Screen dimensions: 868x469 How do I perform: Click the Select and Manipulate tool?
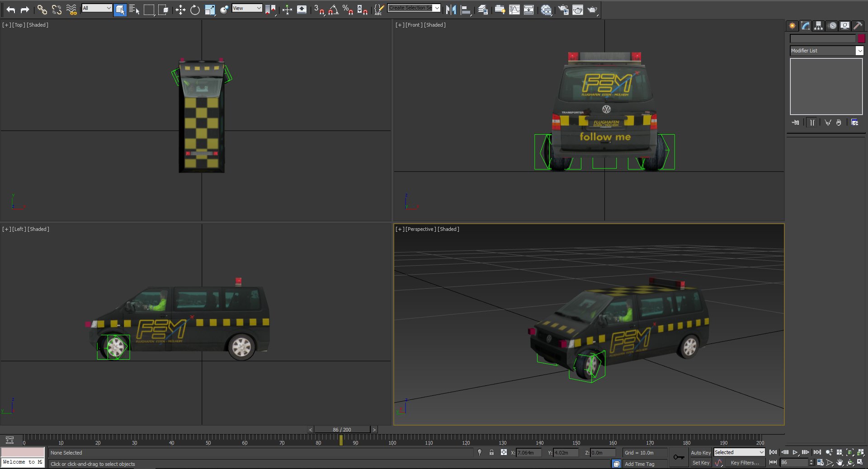(x=287, y=9)
